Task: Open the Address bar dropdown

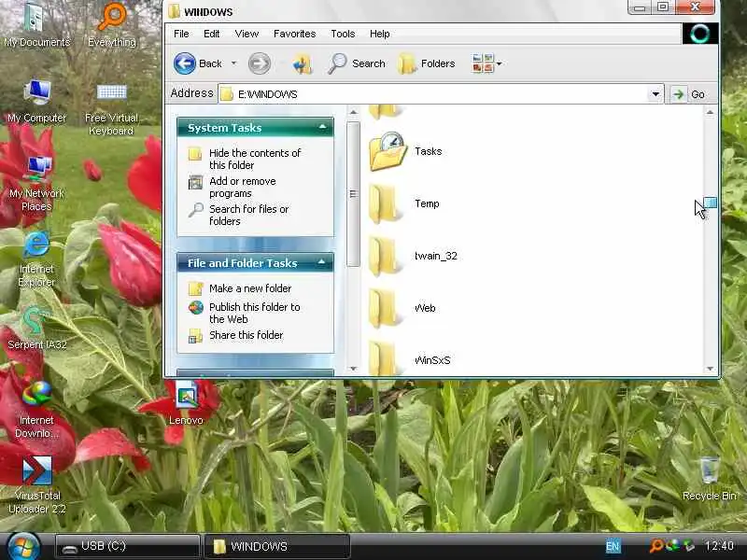Action: pos(656,94)
